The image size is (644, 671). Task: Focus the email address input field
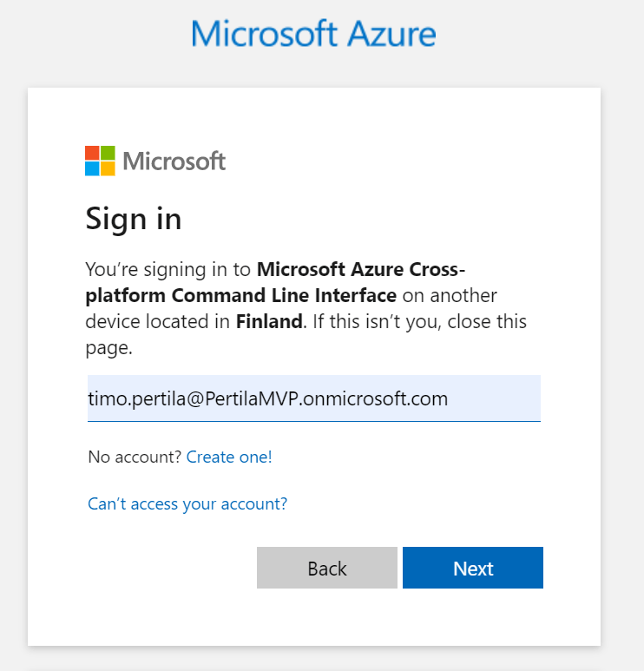[313, 398]
